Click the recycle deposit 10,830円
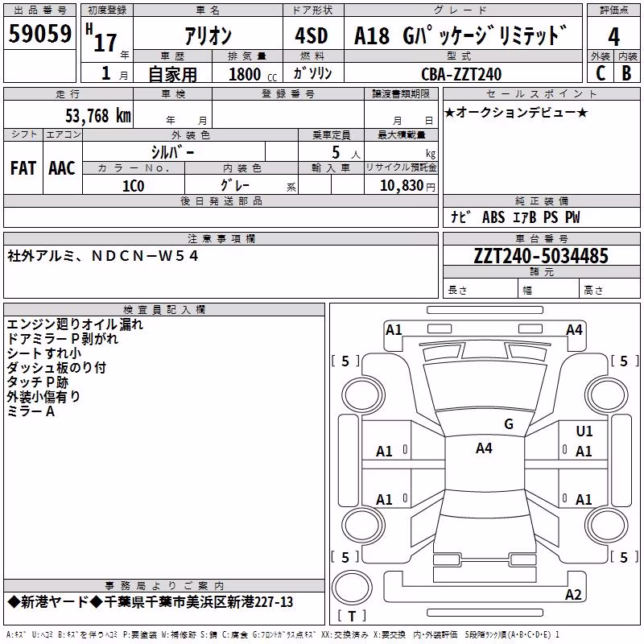 point(407,186)
